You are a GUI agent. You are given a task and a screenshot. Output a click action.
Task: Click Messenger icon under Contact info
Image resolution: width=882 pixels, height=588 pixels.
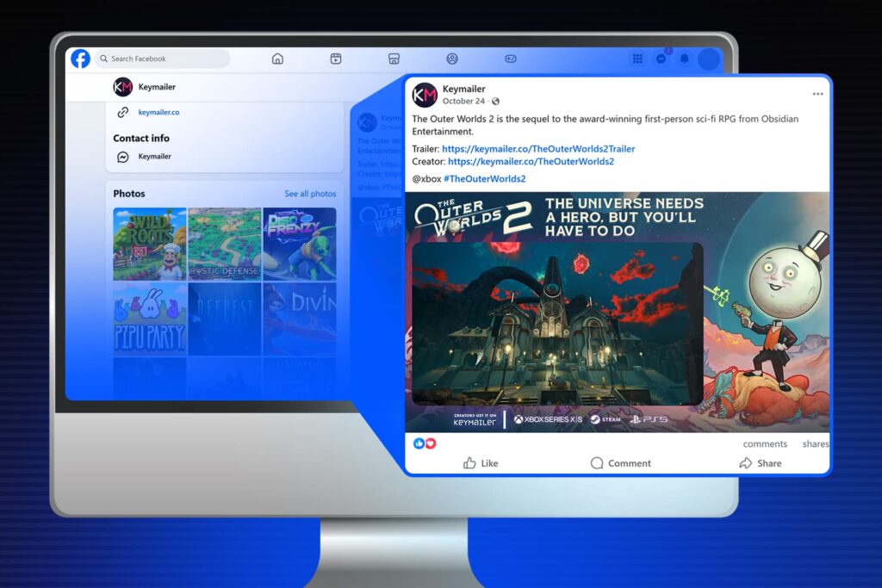[122, 157]
